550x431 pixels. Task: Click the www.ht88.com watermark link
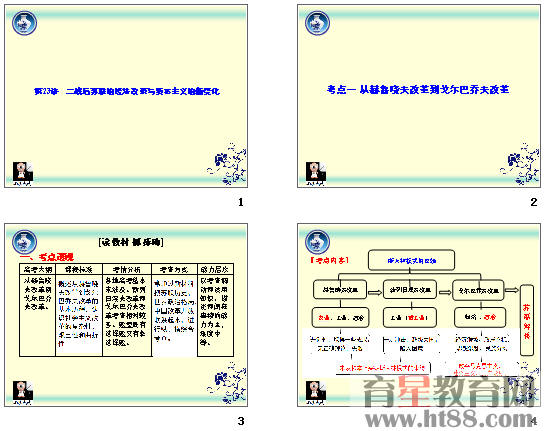[x=450, y=419]
